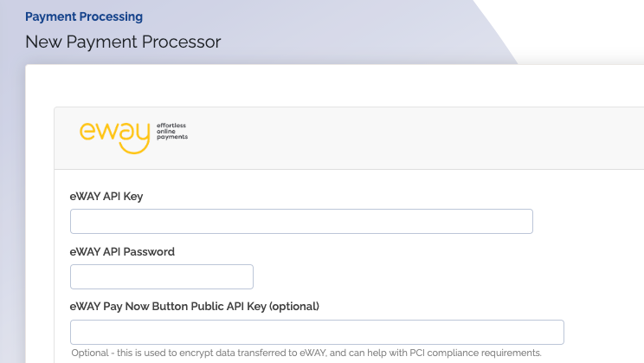Viewport: 644px width, 363px height.
Task: Click the eWAY Pay Now Button label
Action: coord(164,307)
